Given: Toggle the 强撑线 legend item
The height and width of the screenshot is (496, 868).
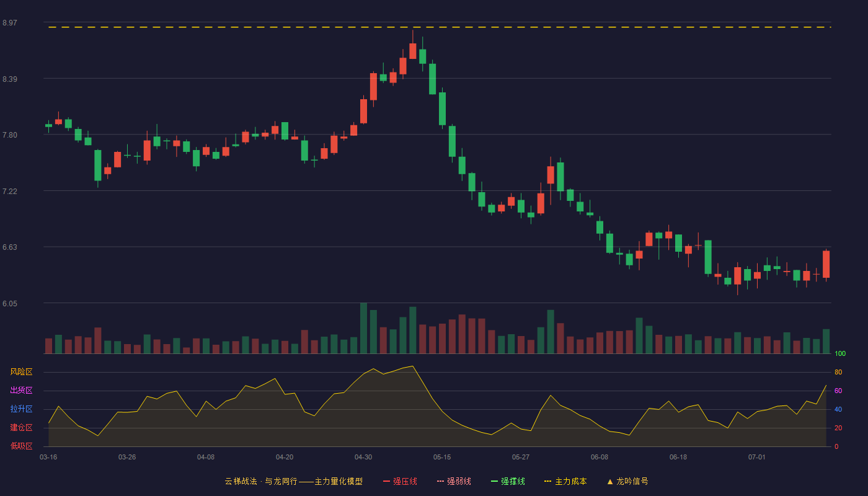Looking at the screenshot, I should pyautogui.click(x=508, y=481).
